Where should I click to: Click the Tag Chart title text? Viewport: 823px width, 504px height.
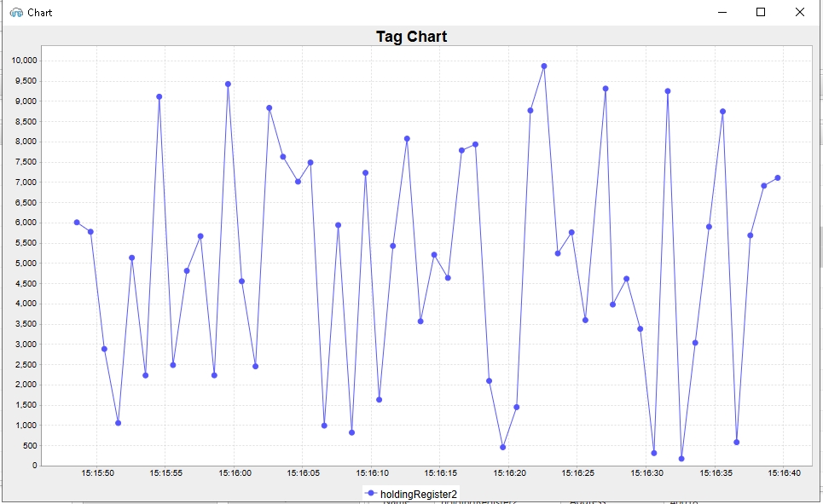coord(411,37)
